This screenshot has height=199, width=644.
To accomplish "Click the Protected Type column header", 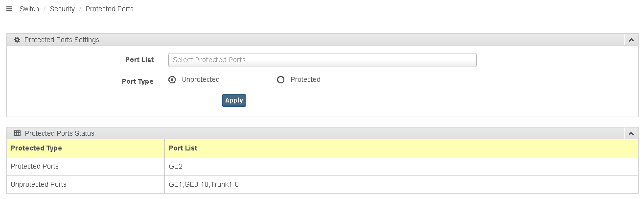I will click(x=36, y=148).
